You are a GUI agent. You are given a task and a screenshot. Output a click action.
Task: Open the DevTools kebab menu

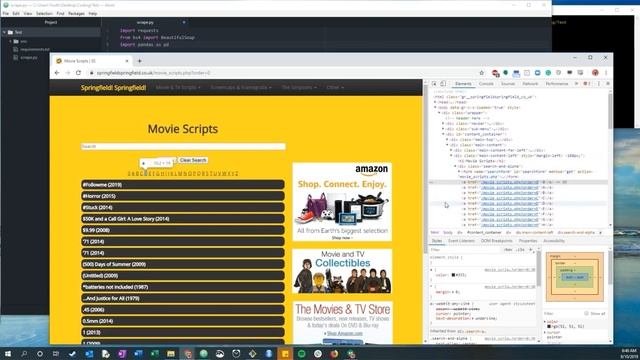(599, 84)
